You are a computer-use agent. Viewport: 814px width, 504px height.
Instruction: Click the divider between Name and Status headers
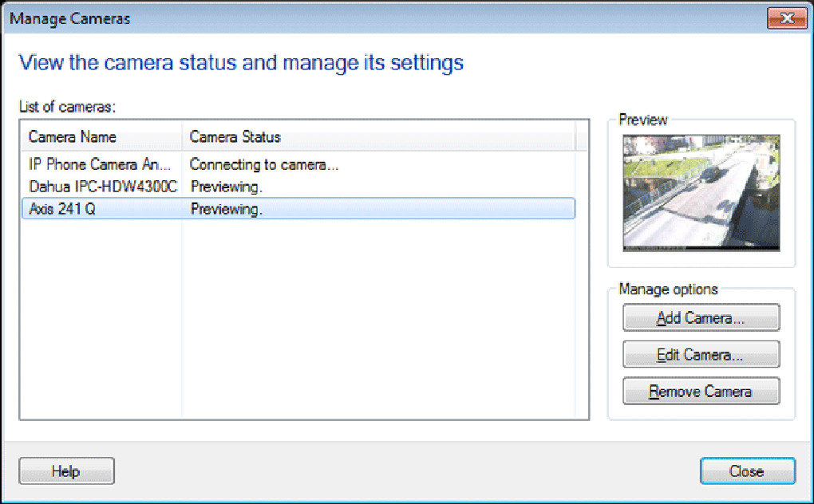[182, 137]
